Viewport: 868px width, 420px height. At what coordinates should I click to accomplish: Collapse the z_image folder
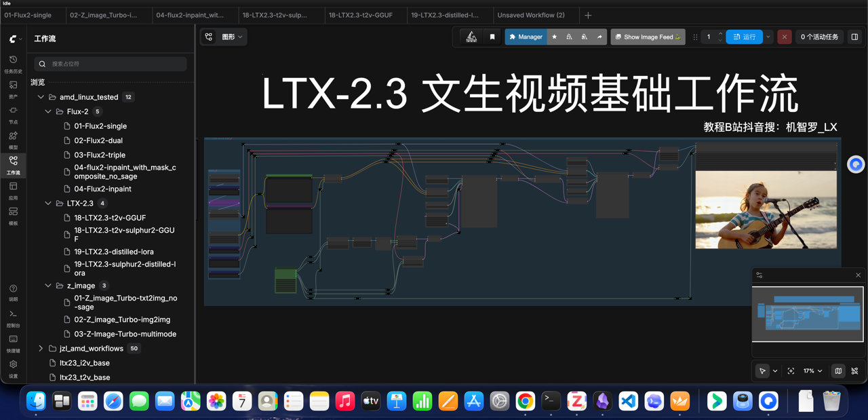click(x=48, y=286)
